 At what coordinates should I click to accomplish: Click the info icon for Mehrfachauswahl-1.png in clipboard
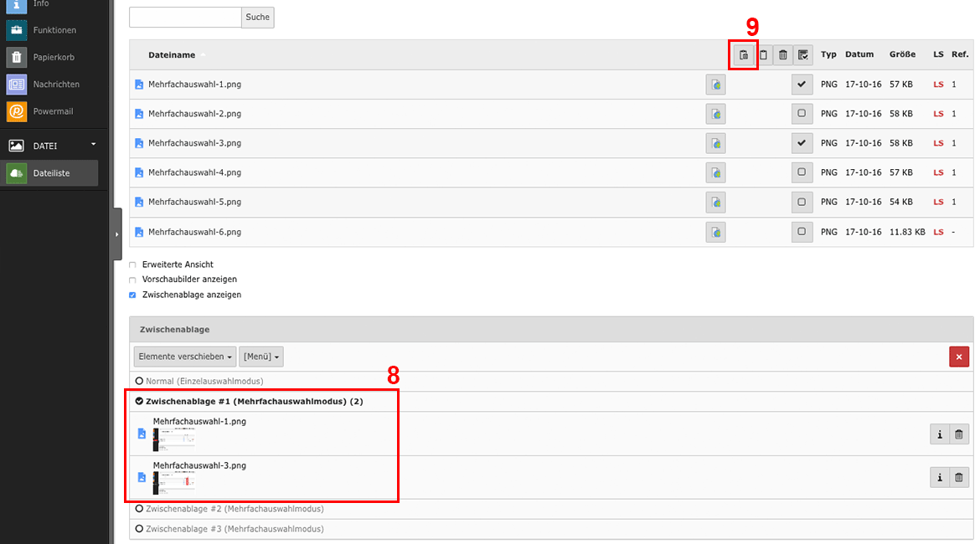coord(940,434)
